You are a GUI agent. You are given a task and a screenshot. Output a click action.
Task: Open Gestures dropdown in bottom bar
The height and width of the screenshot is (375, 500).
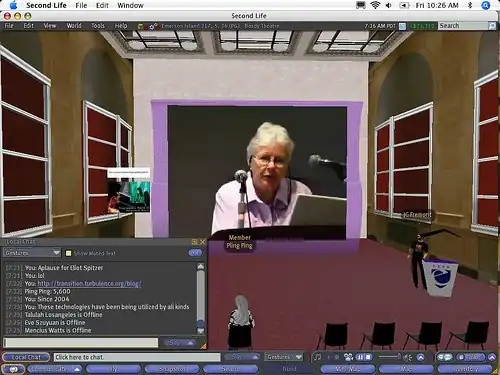[x=284, y=357]
